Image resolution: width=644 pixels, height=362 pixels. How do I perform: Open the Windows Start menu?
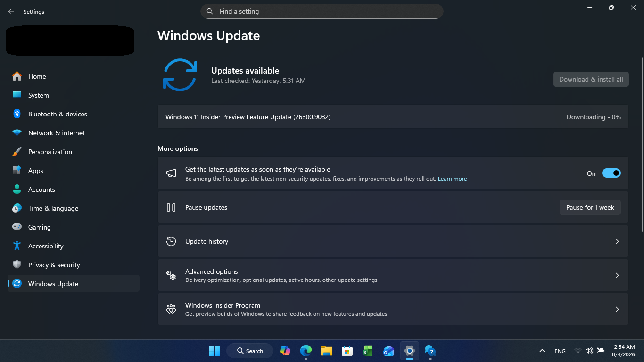pyautogui.click(x=214, y=351)
